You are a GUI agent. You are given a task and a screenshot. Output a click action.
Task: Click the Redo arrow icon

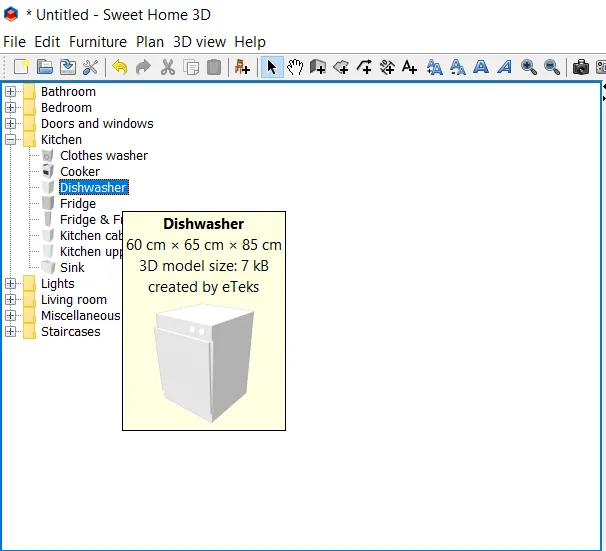(143, 67)
